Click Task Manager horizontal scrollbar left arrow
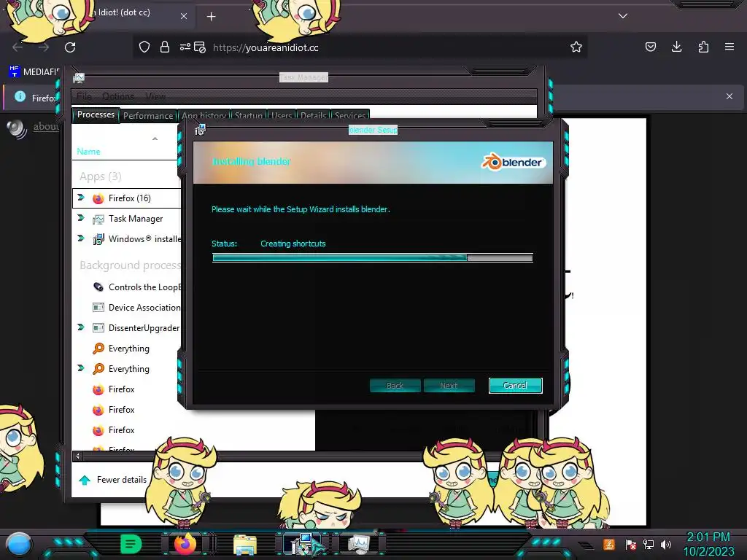Screen dimensions: 747x560 point(77,456)
